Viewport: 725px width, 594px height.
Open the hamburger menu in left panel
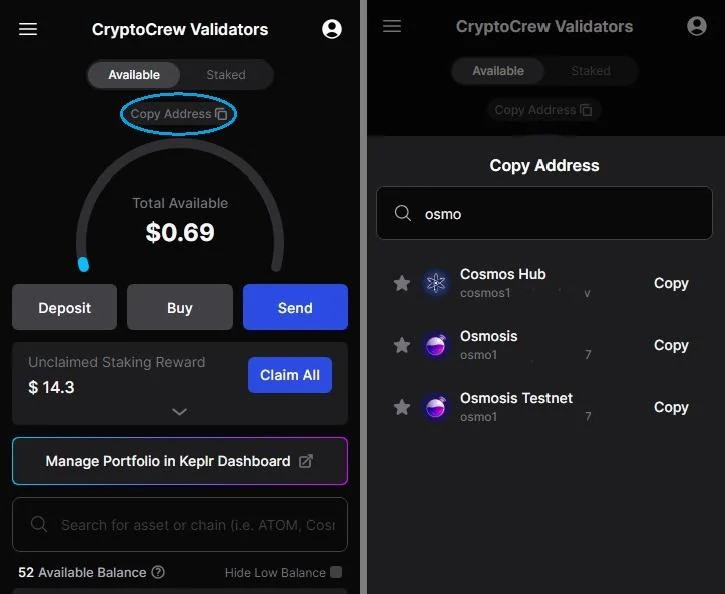click(x=28, y=29)
